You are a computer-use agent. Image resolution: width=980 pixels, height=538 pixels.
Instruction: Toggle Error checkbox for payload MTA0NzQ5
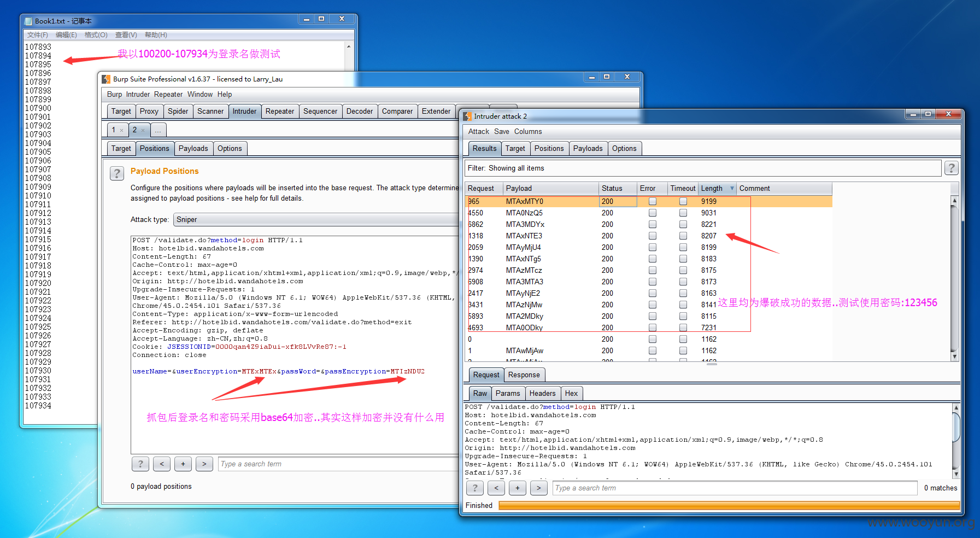coord(653,213)
